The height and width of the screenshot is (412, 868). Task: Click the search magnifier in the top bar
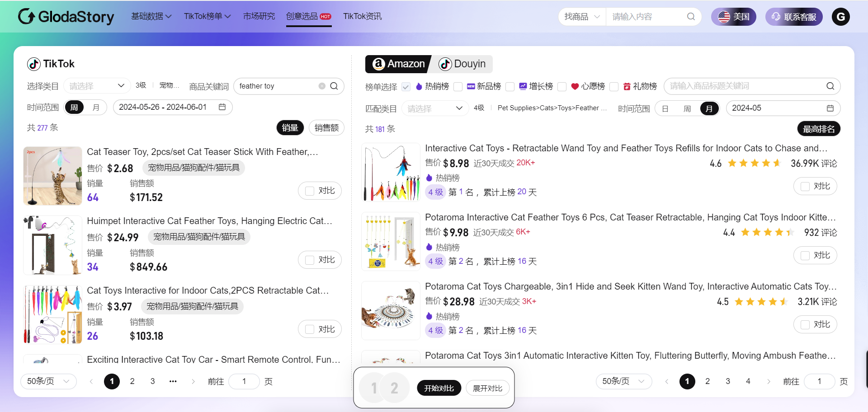point(691,17)
